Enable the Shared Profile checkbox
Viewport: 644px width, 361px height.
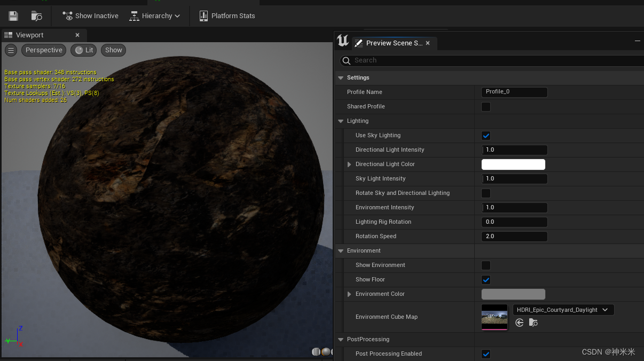(486, 107)
